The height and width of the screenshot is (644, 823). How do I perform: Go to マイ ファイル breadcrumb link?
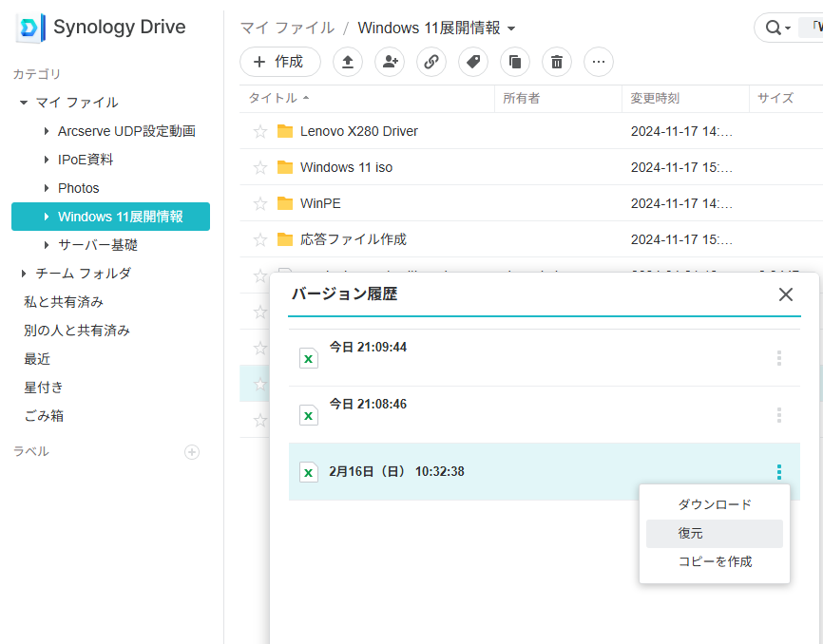point(287,28)
